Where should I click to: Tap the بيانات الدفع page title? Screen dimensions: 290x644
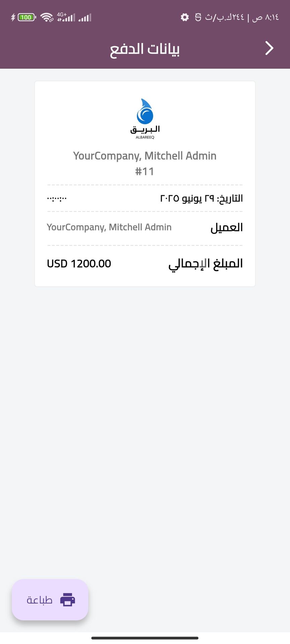tap(145, 49)
